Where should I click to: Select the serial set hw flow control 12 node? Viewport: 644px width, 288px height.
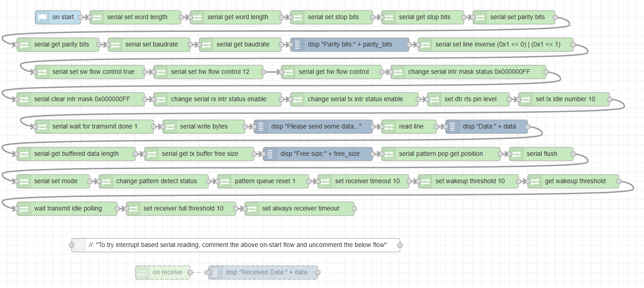(x=210, y=72)
